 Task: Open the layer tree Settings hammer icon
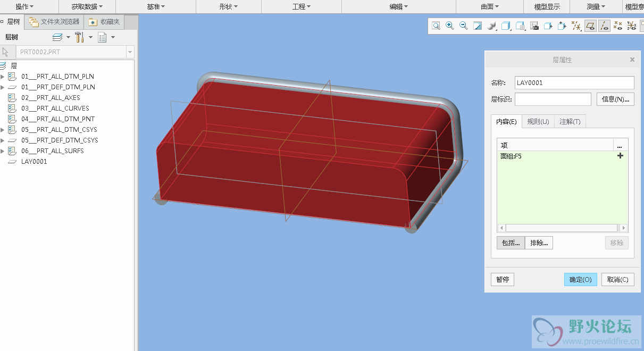click(80, 37)
